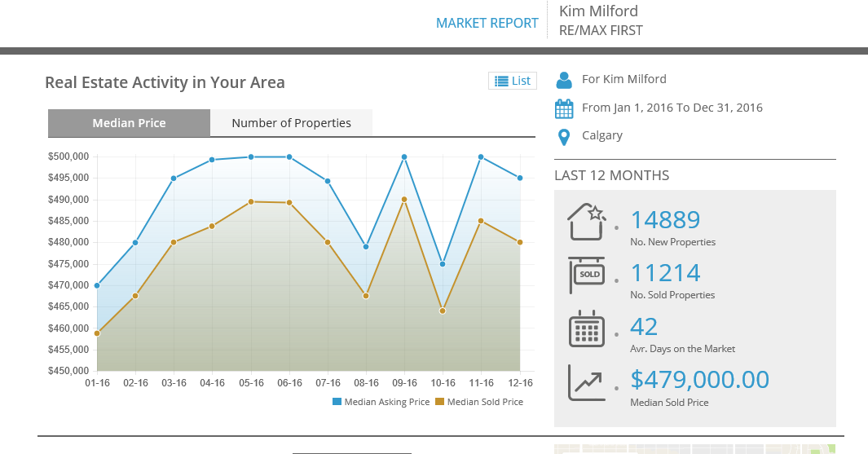Select the Median Price tab

pyautogui.click(x=129, y=123)
